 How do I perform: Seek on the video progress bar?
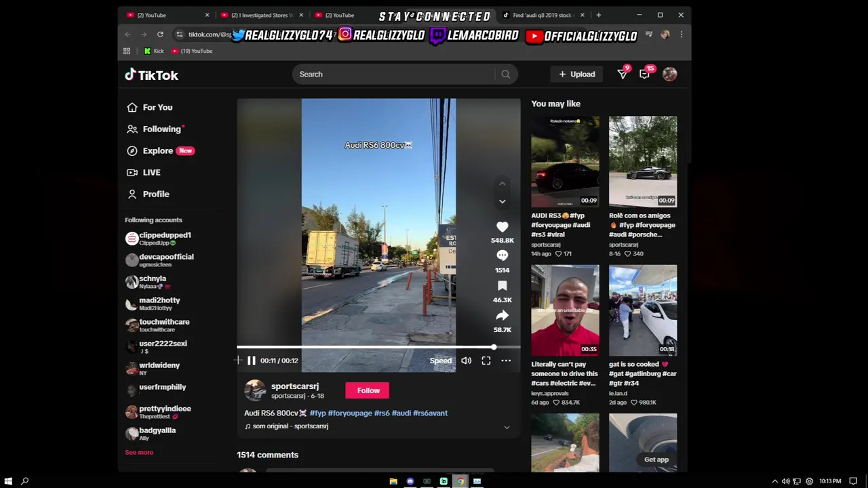(378, 347)
